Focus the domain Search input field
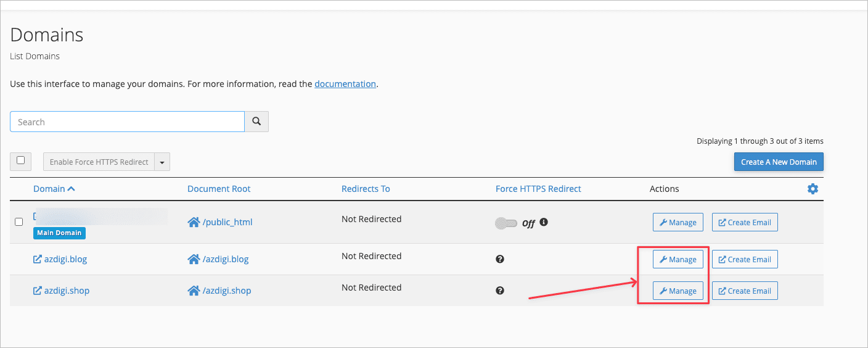 127,122
